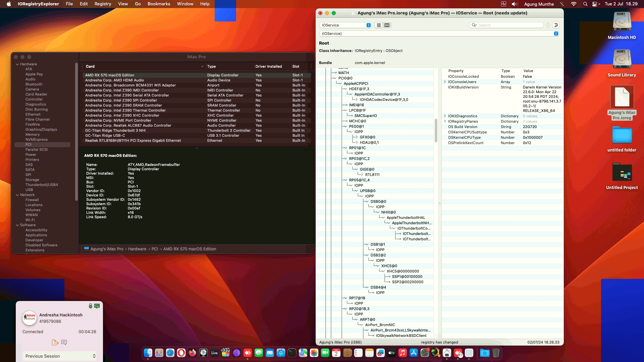The width and height of the screenshot is (644, 362).
Task: Switch IORegistryExplorer to list view
Action: 379,25
